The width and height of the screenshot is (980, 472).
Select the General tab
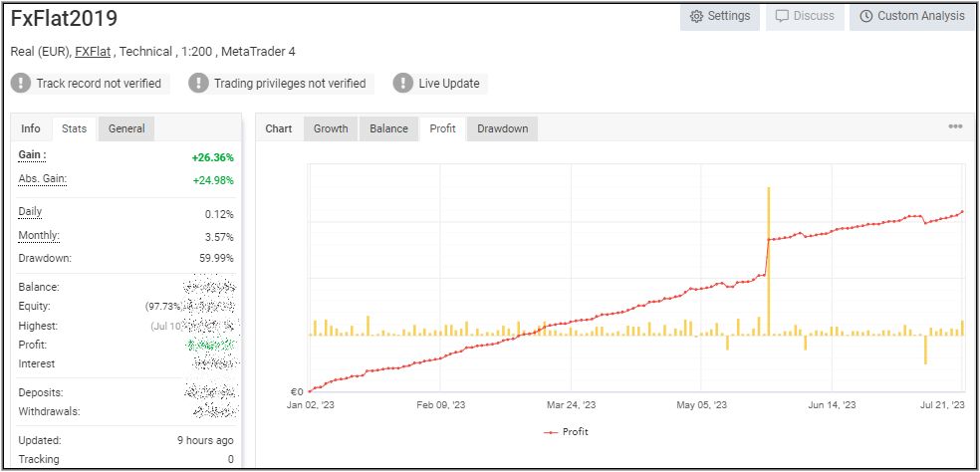click(x=126, y=128)
